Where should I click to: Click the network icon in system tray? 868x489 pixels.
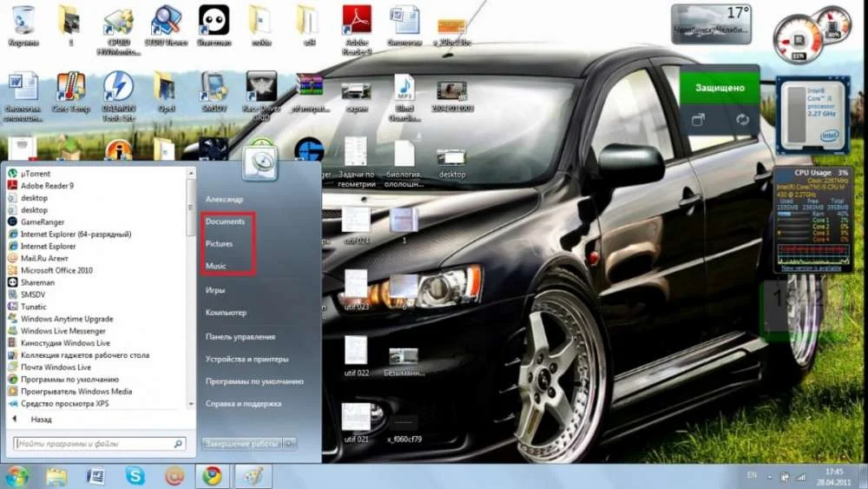(x=800, y=476)
